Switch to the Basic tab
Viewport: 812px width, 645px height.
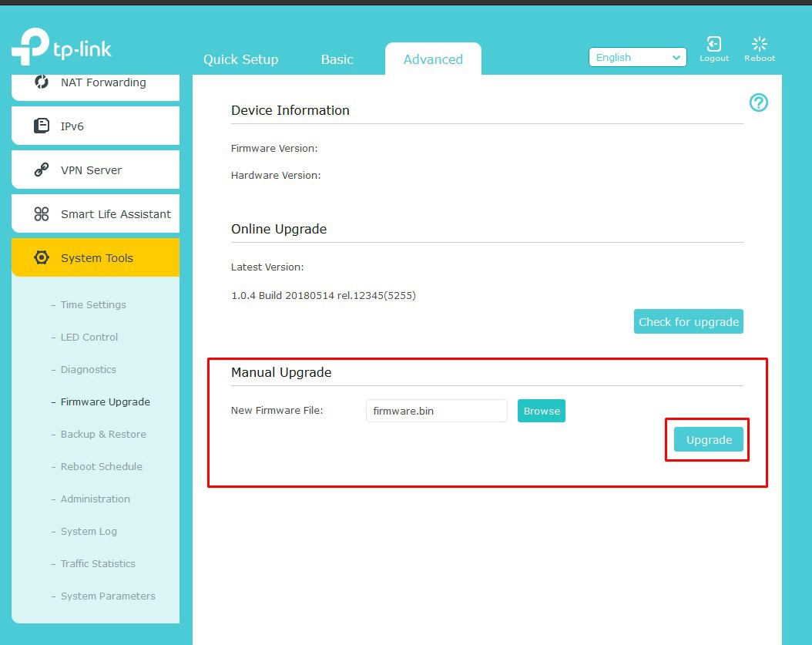pos(337,59)
